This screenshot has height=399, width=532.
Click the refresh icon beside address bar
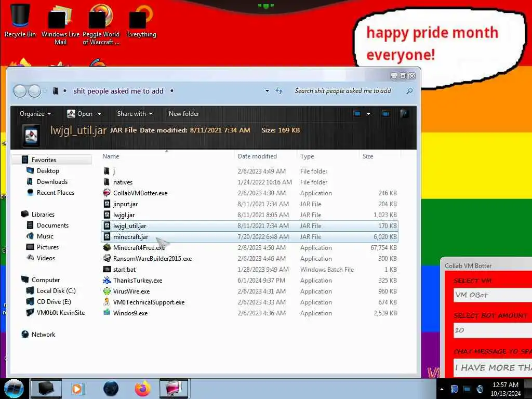click(x=279, y=91)
